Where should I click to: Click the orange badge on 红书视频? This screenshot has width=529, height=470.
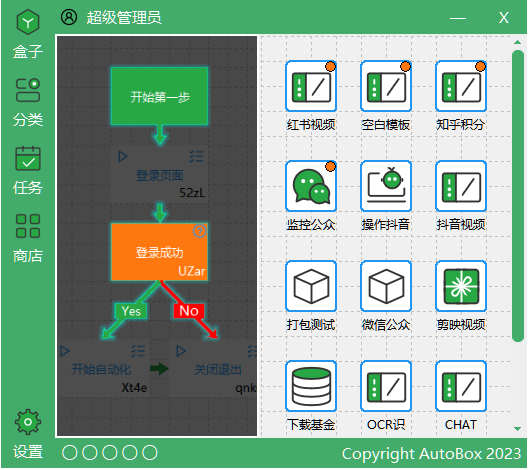331,66
